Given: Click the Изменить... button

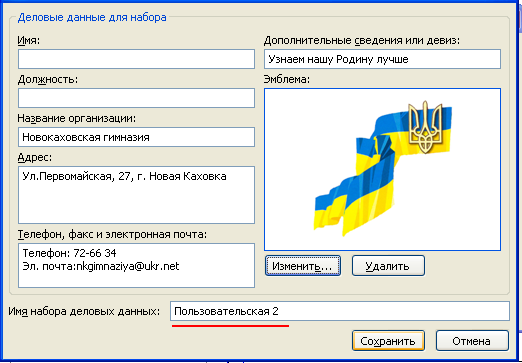Looking at the screenshot, I should click(x=303, y=266).
